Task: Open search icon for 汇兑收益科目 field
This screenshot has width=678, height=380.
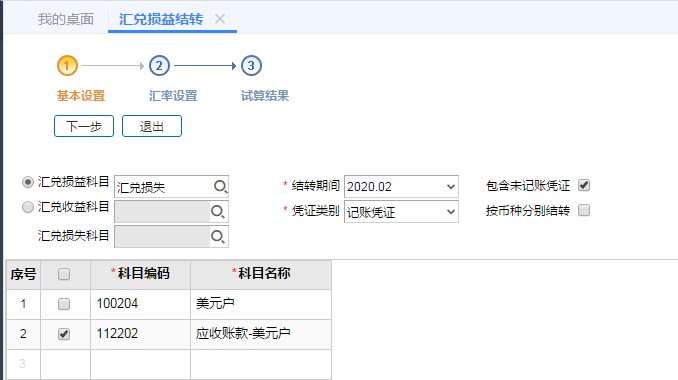Action: coord(217,211)
